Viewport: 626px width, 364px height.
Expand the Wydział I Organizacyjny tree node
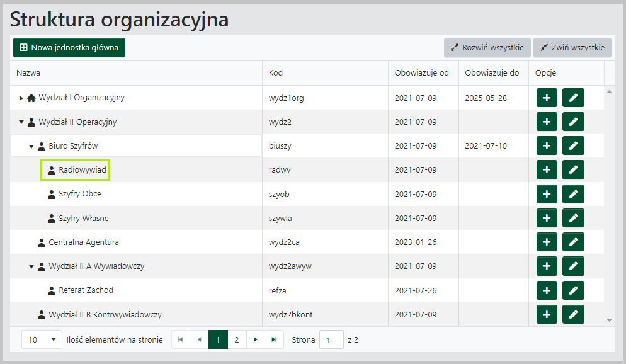point(20,97)
